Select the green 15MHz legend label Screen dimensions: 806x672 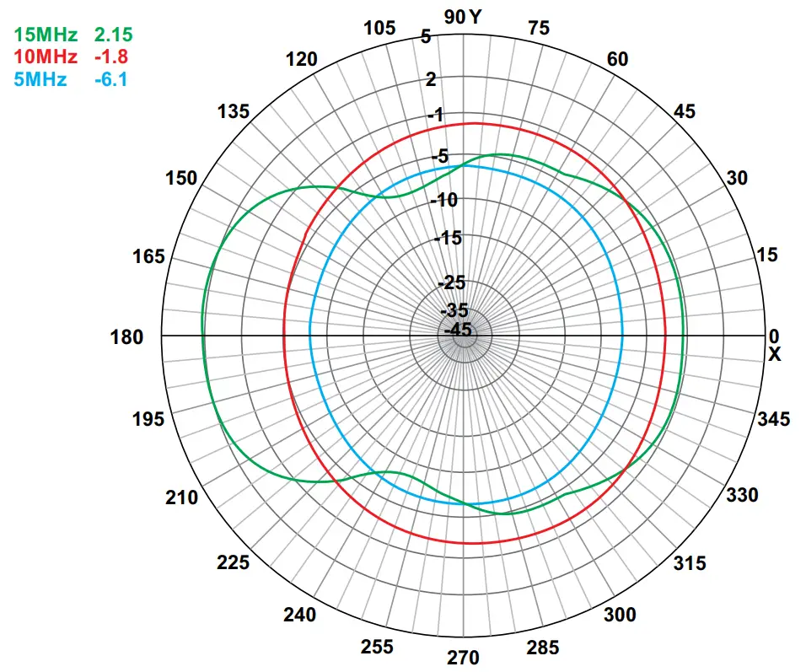click(x=46, y=35)
